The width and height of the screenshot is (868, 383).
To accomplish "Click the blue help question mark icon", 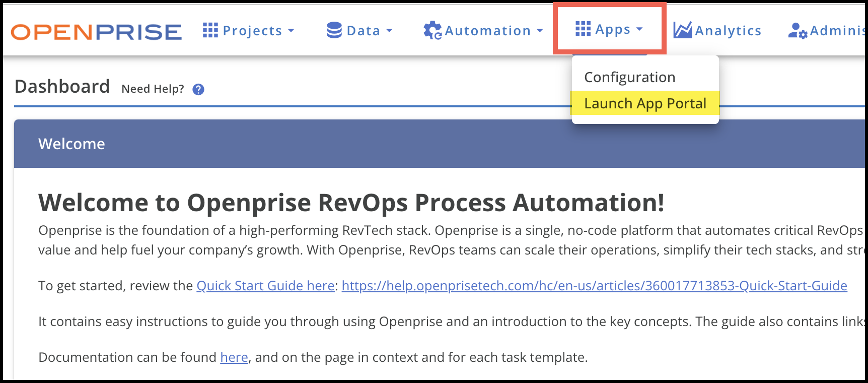I will [198, 89].
